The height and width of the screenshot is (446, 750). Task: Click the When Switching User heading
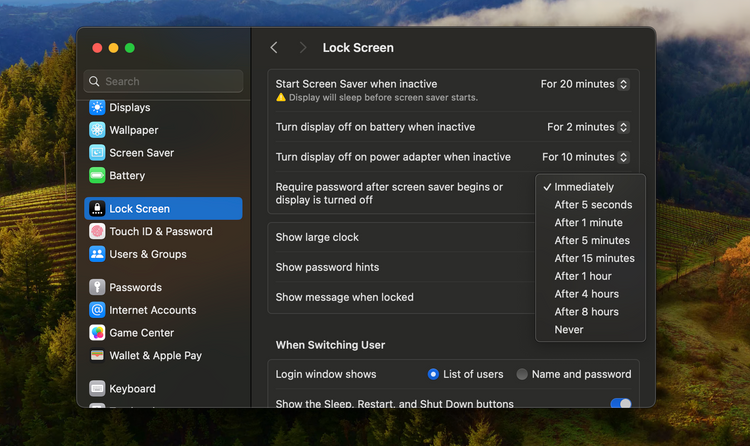pos(330,345)
